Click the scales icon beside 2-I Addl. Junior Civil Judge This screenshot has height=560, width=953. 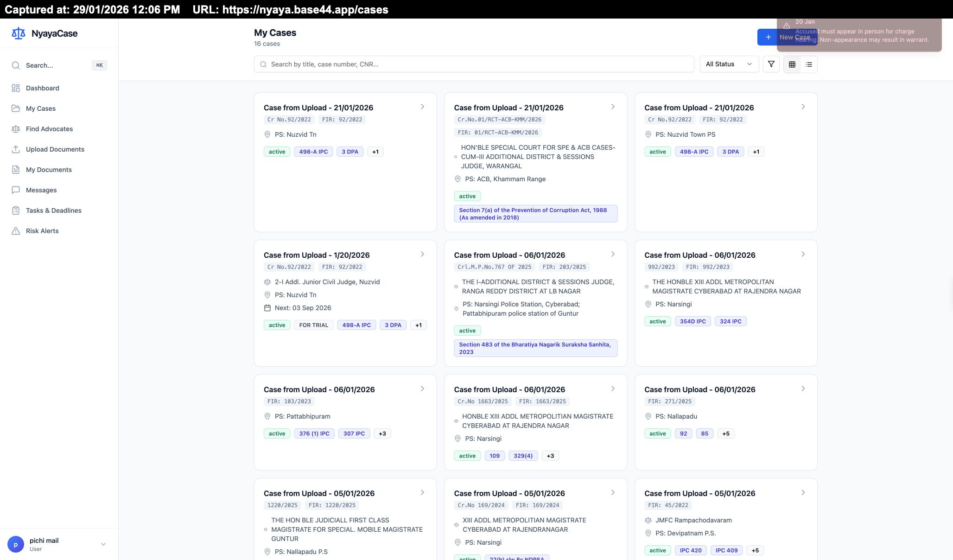tap(267, 282)
